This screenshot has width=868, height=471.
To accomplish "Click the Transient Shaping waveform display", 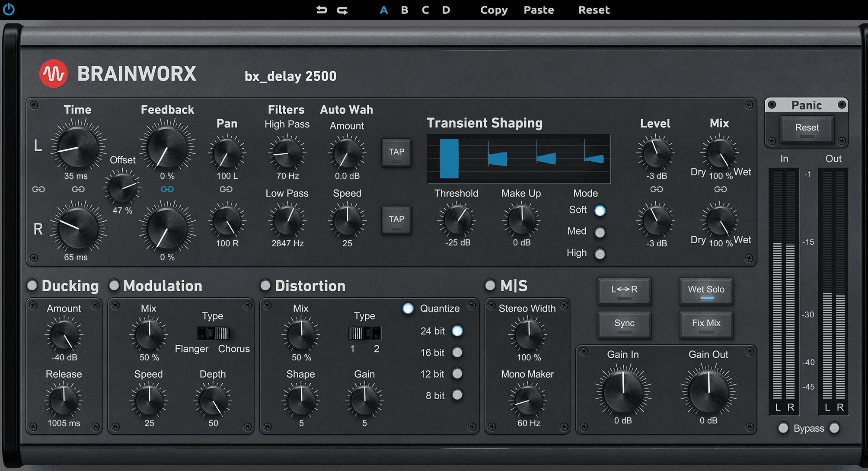I will click(x=518, y=159).
